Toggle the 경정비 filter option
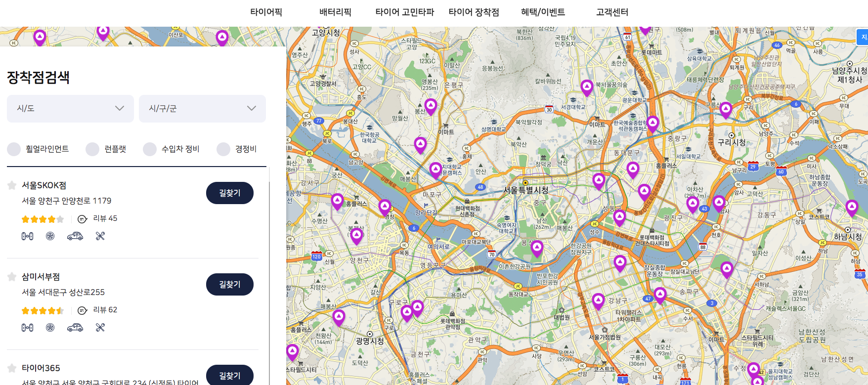This screenshot has width=868, height=385. (237, 149)
